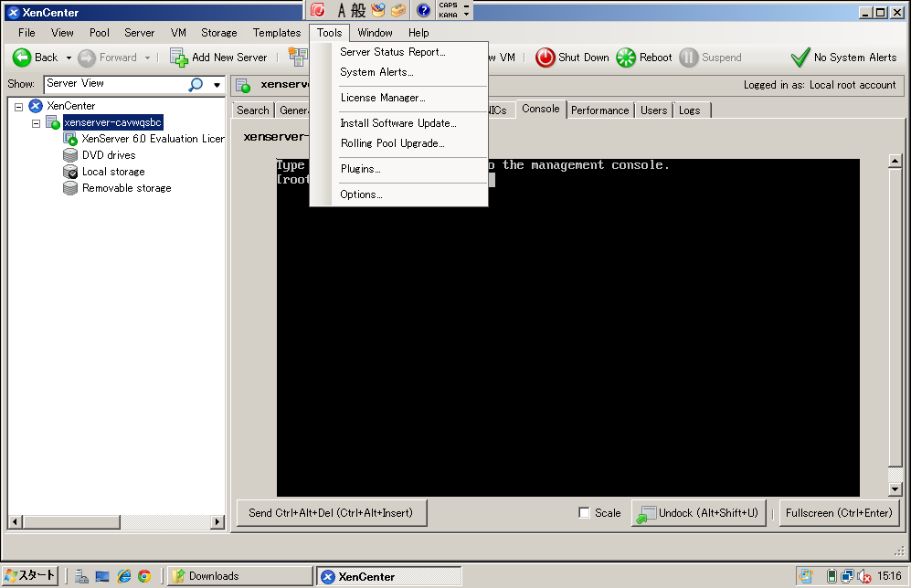The image size is (911, 588).
Task: Open the Storage menu
Action: (x=219, y=33)
